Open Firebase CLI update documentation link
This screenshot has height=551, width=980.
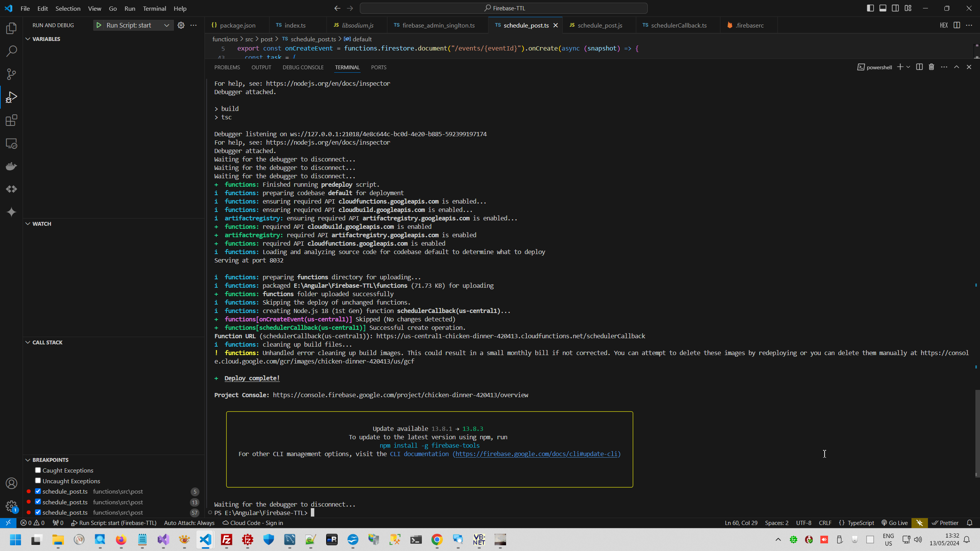pos(536,454)
